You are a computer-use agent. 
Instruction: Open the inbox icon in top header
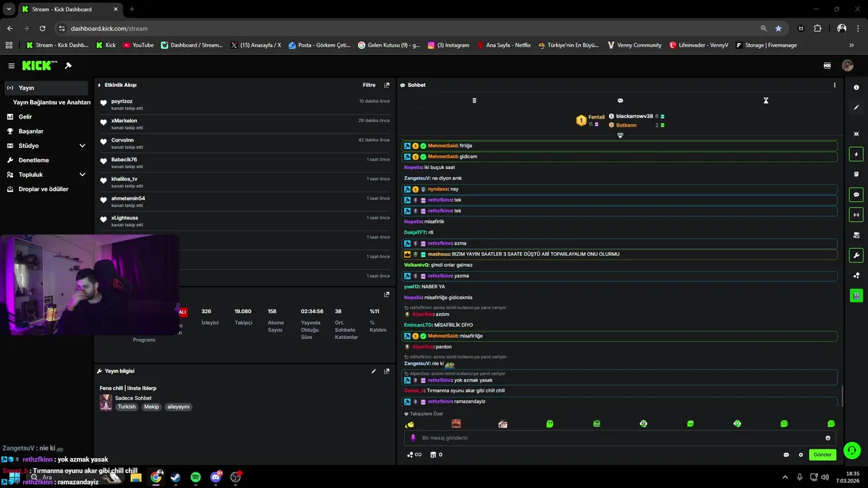tap(827, 66)
